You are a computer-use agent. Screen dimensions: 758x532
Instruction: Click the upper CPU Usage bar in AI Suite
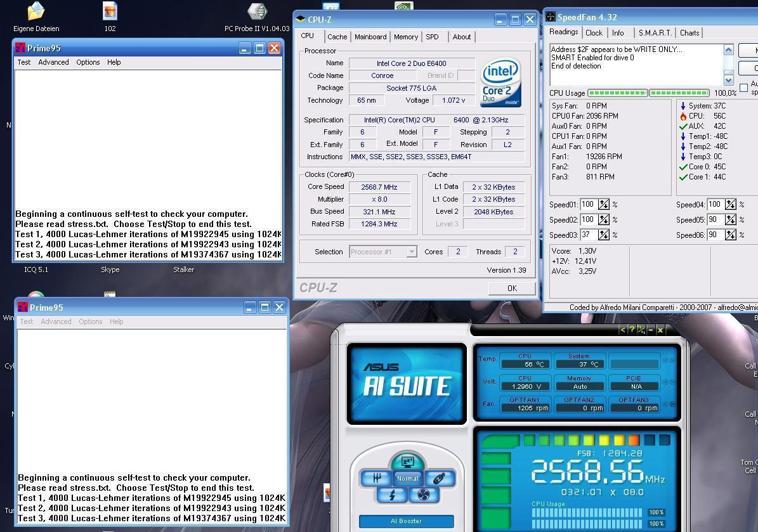click(587, 512)
